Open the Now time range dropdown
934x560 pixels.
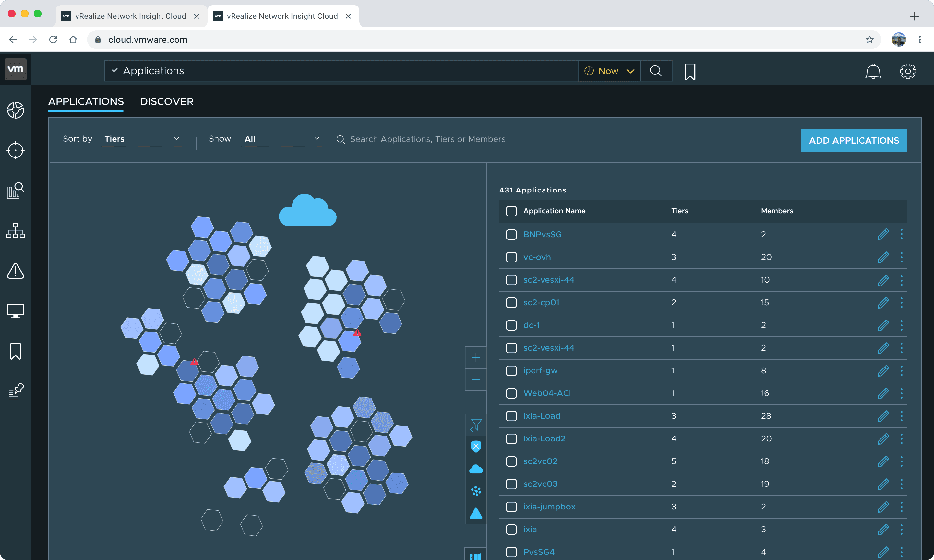[x=609, y=71]
